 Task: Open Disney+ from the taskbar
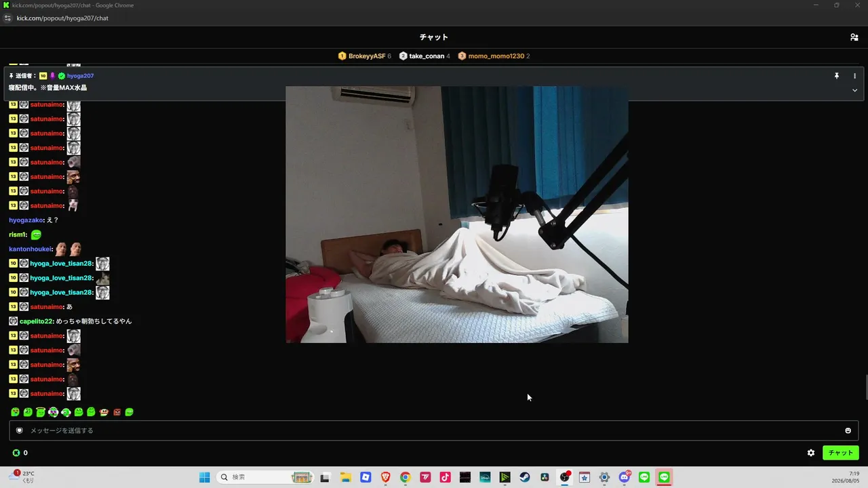click(485, 477)
